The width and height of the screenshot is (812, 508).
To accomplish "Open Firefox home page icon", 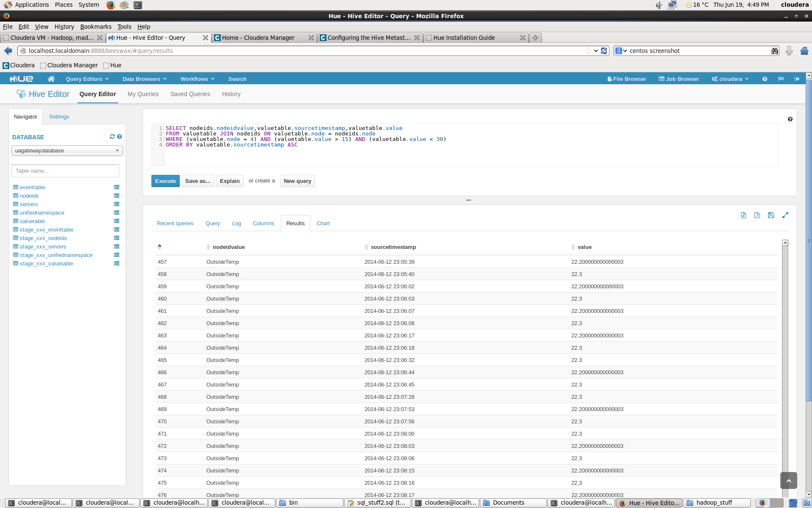I will [804, 51].
